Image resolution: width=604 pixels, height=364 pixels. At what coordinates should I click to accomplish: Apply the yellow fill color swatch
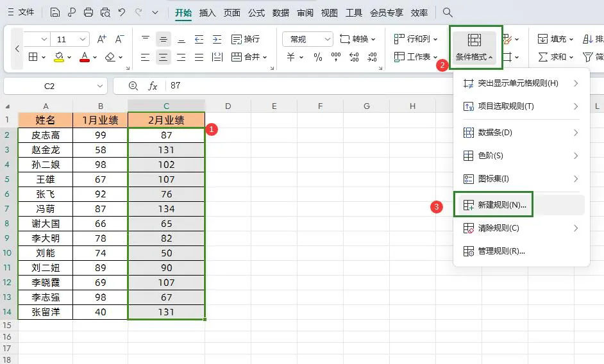(58, 57)
